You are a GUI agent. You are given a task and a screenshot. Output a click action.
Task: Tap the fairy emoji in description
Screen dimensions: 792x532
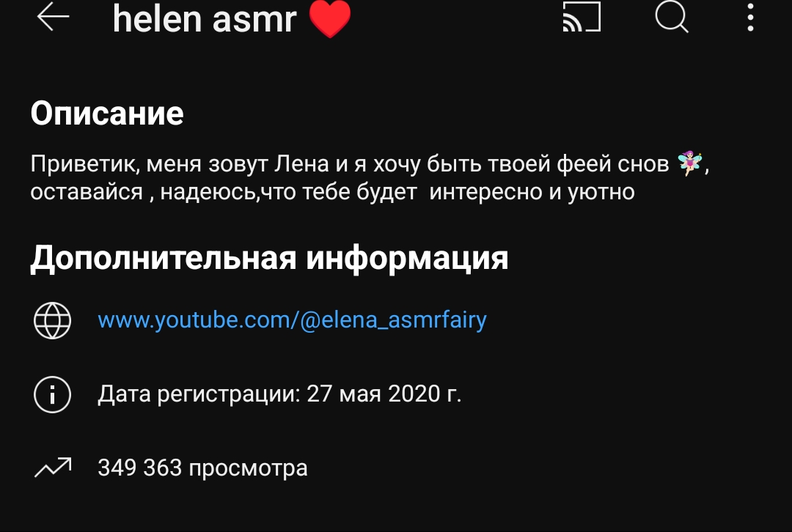pos(689,163)
